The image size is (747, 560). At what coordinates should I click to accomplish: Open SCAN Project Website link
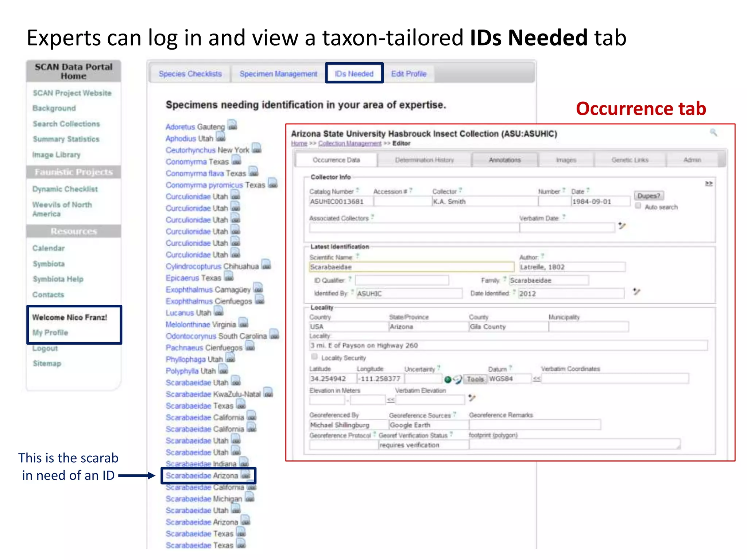tap(72, 93)
